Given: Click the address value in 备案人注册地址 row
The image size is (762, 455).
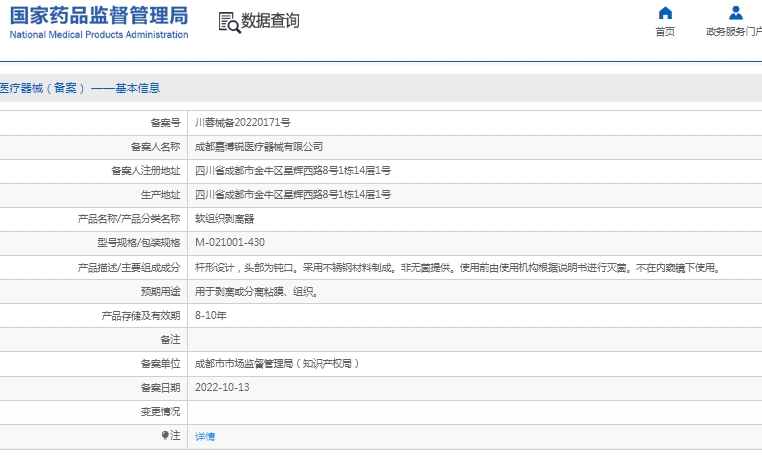Looking at the screenshot, I should [293, 171].
